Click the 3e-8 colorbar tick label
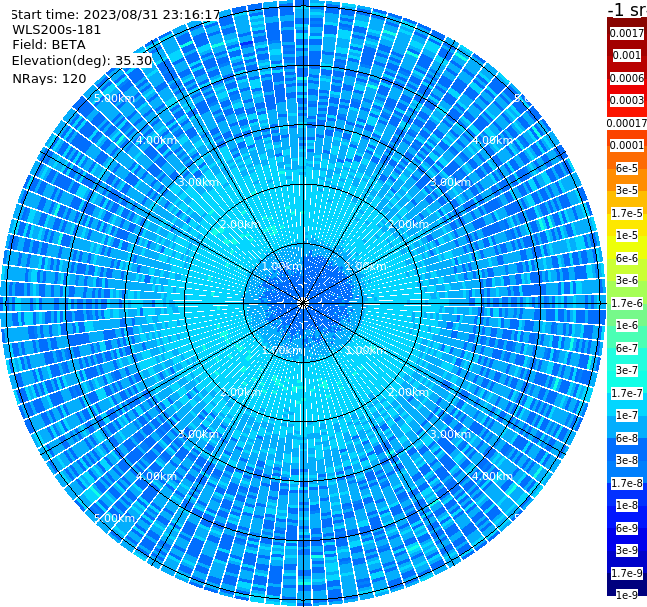This screenshot has height=607, width=647. tap(627, 460)
